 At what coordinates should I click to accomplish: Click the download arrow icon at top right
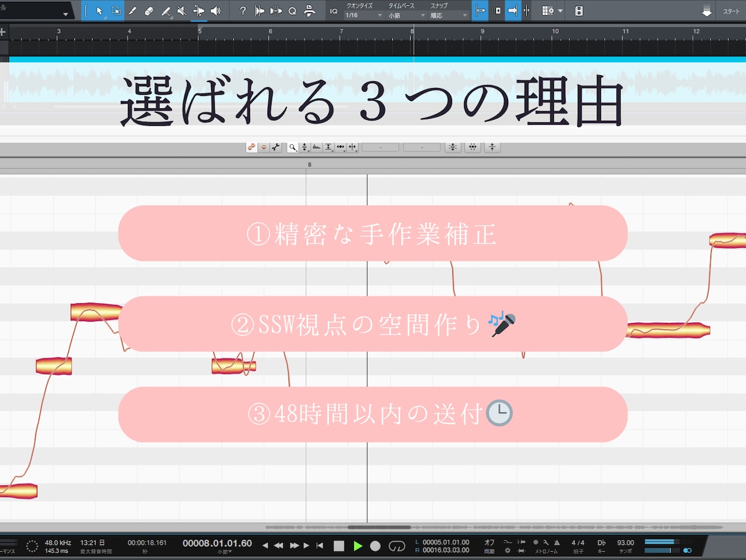707,11
